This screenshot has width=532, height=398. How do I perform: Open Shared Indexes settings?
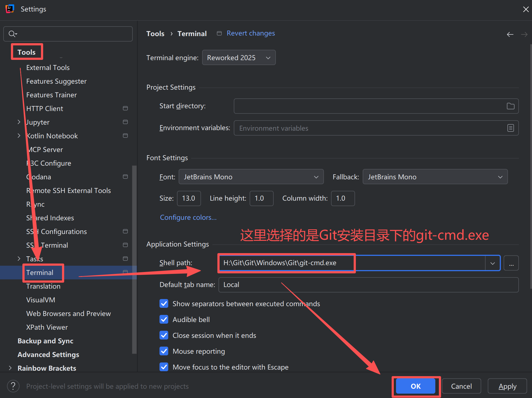(x=50, y=218)
